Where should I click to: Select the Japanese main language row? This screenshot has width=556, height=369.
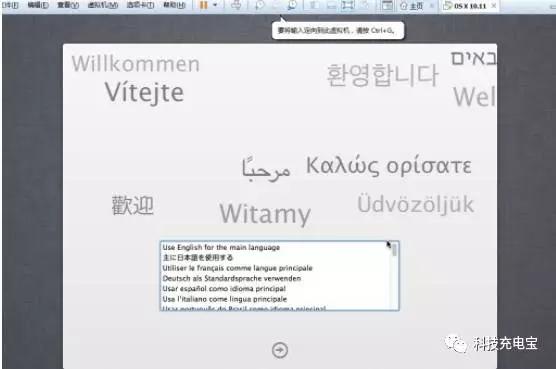tap(276, 258)
